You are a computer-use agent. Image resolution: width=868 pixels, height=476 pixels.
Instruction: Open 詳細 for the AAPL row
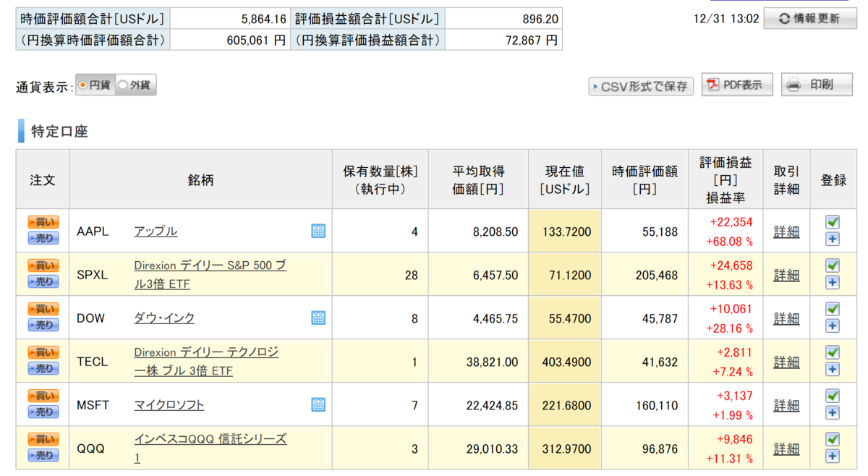pyautogui.click(x=786, y=232)
